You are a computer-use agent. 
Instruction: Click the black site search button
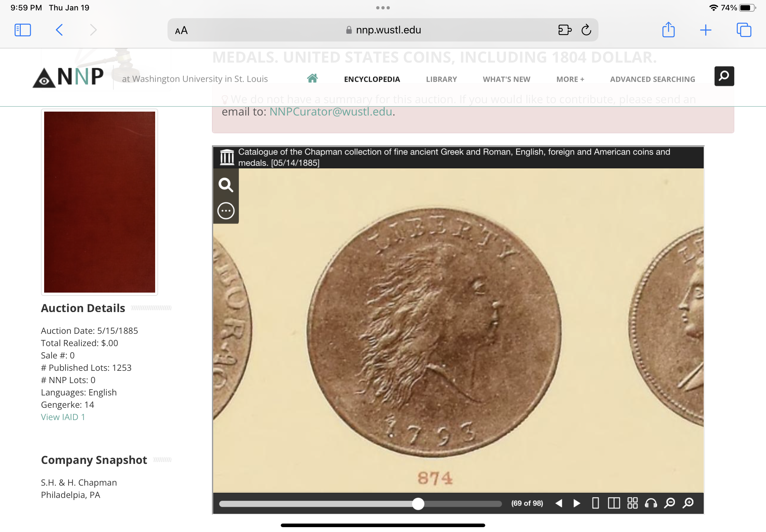(724, 76)
